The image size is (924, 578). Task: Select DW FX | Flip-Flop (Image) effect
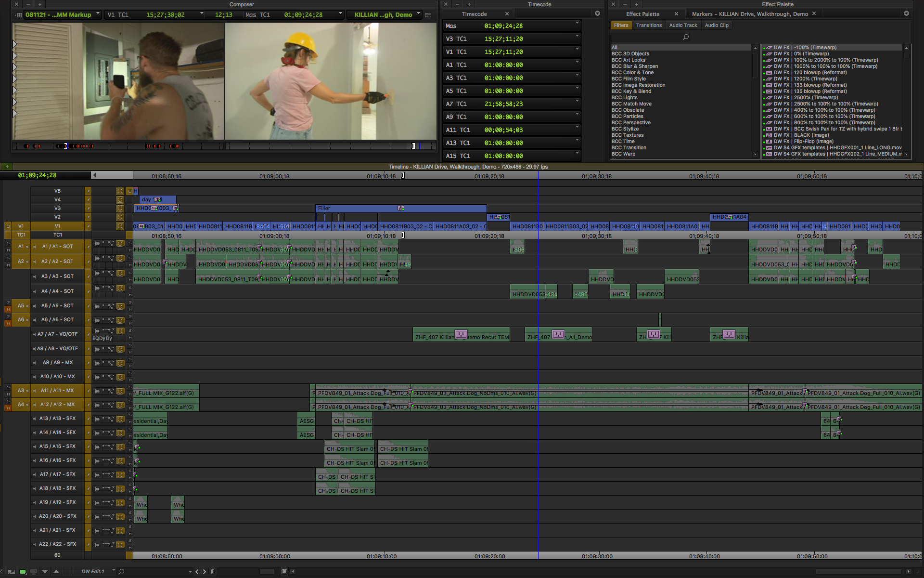[x=803, y=142]
